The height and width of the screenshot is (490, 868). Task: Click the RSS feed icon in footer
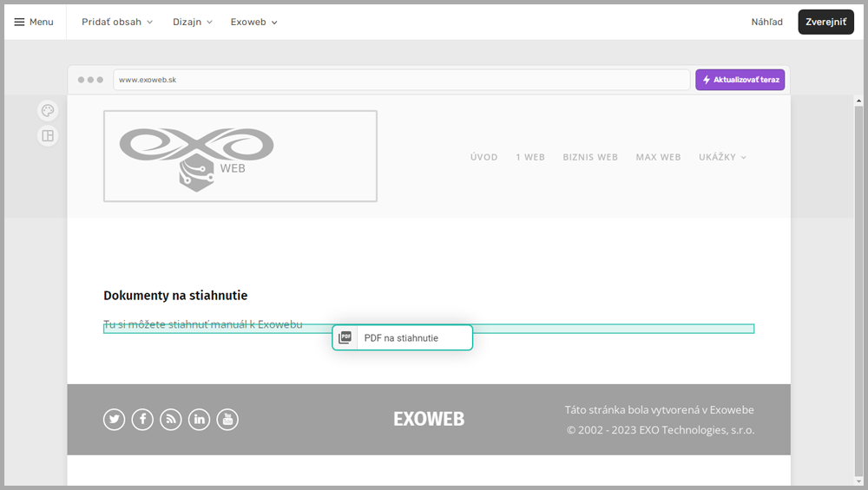coord(171,420)
